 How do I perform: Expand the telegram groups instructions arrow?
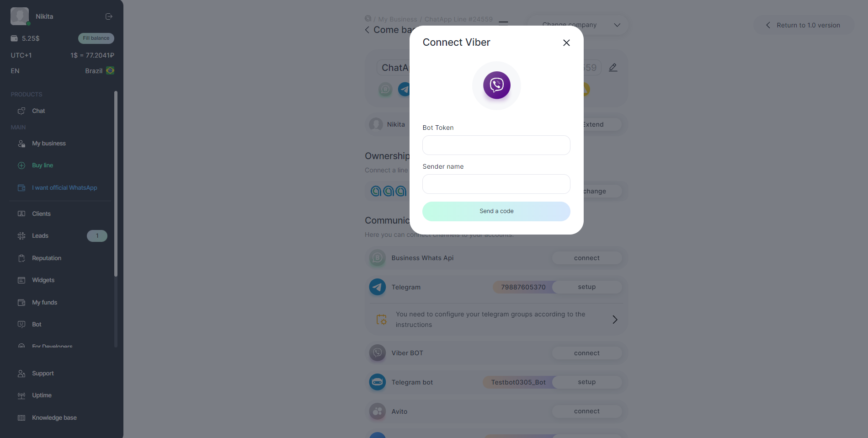[x=615, y=320]
